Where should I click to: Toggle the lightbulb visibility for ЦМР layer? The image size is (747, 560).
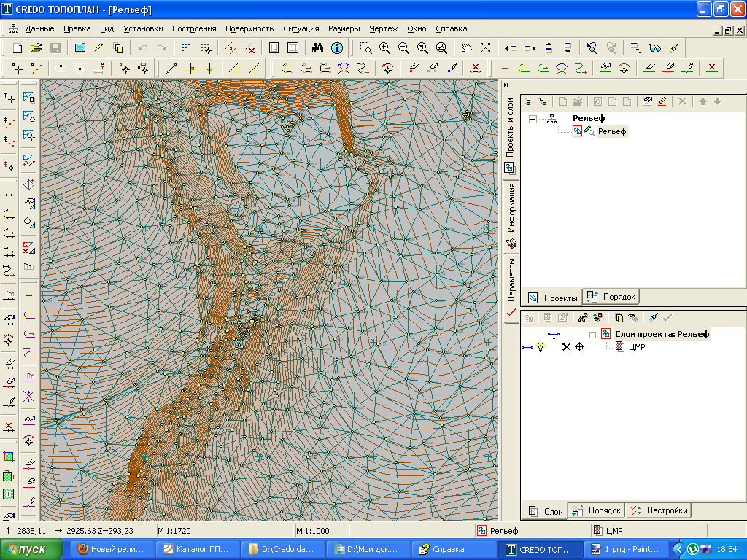click(x=541, y=347)
